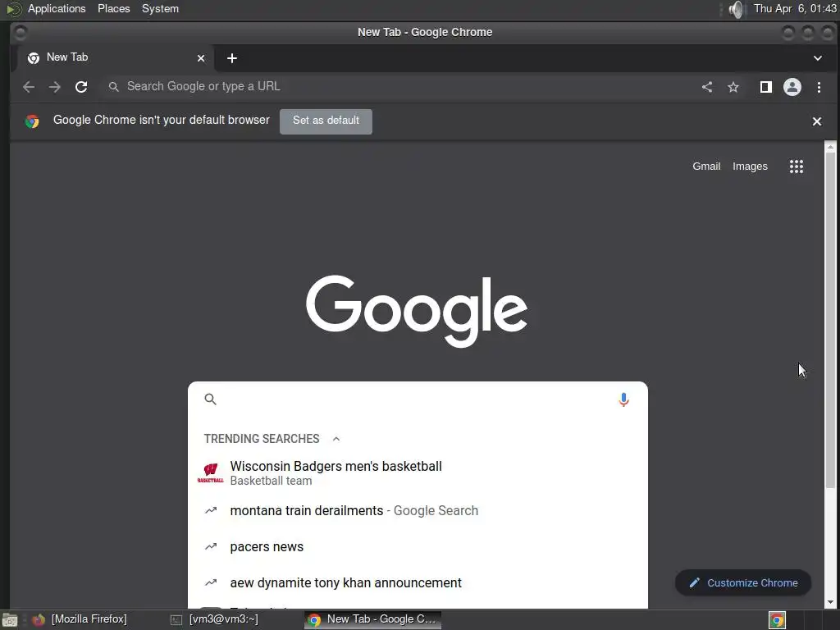Open Chrome's three-dot menu
Screen dimensions: 840x630
(819, 87)
